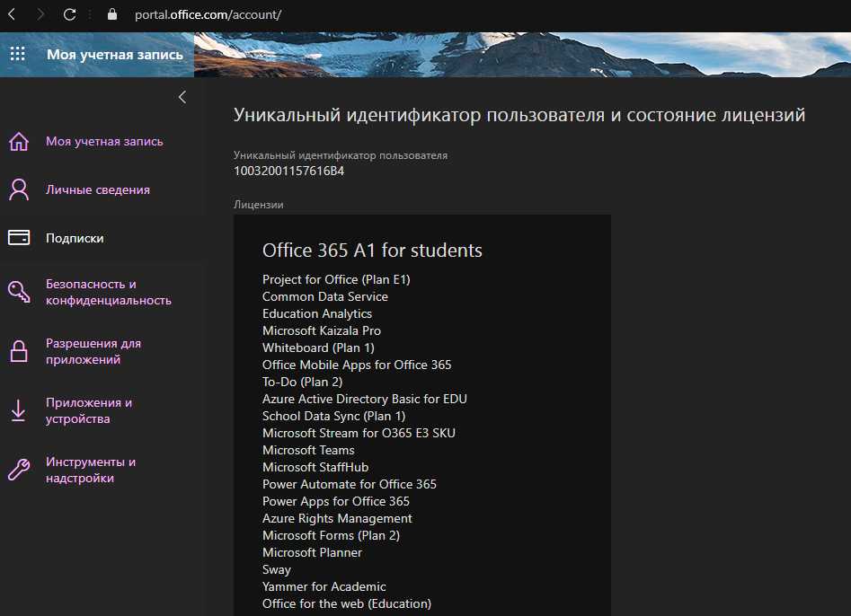
Task: Open Безопасность и конфиденциальность
Action: 109,292
